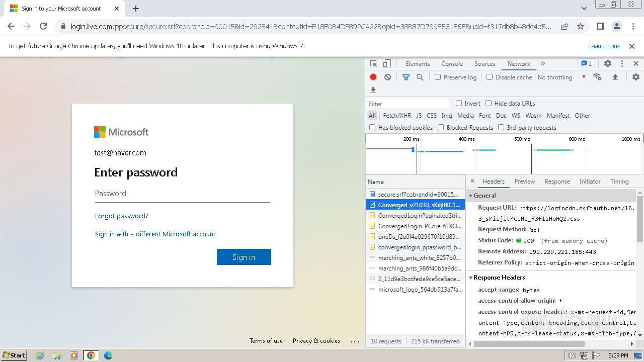
Task: Toggle the device toolbar icon
Action: (x=387, y=64)
